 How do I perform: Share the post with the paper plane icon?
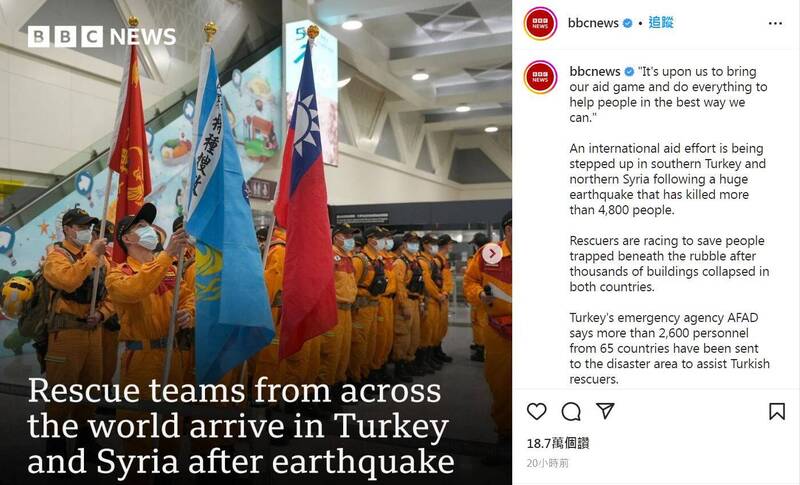coord(605,411)
